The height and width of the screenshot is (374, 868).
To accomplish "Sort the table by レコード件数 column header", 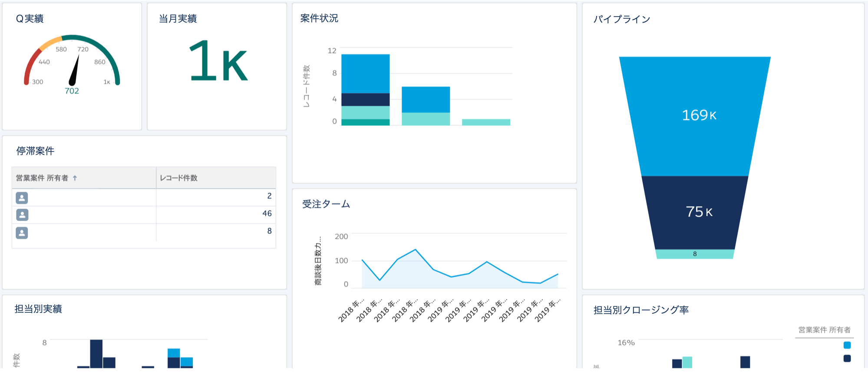I will 178,178.
